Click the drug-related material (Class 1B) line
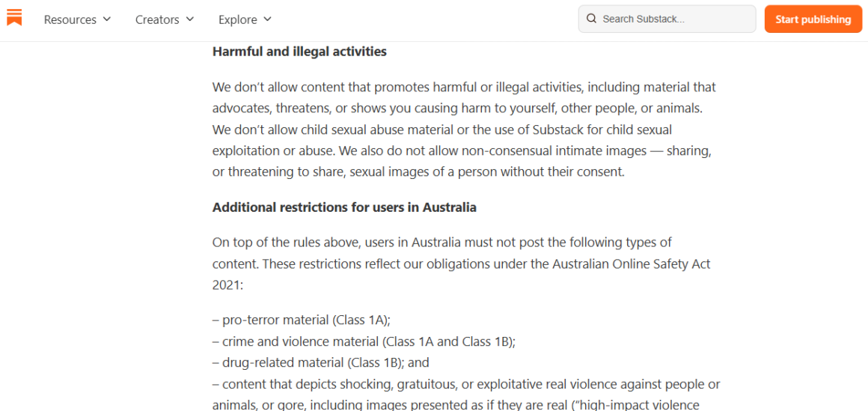Screen dimensions: 868x411 pos(321,363)
